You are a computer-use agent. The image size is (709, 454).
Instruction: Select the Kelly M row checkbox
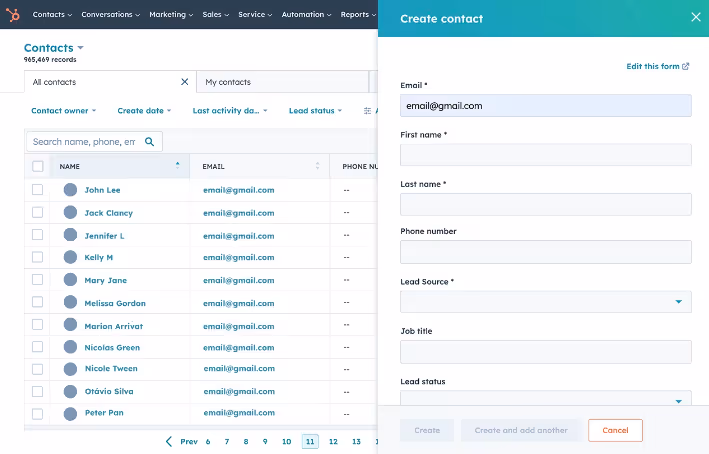tap(38, 257)
